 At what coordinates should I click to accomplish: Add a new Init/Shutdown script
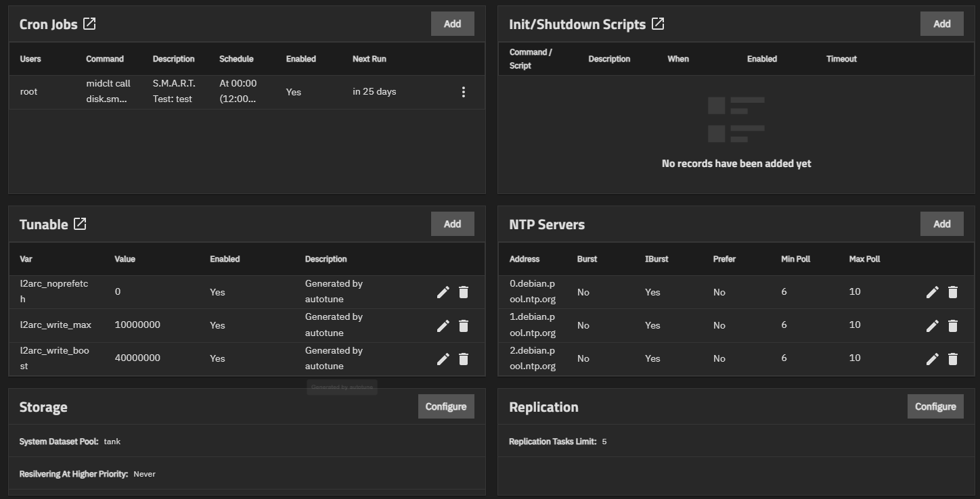point(941,24)
